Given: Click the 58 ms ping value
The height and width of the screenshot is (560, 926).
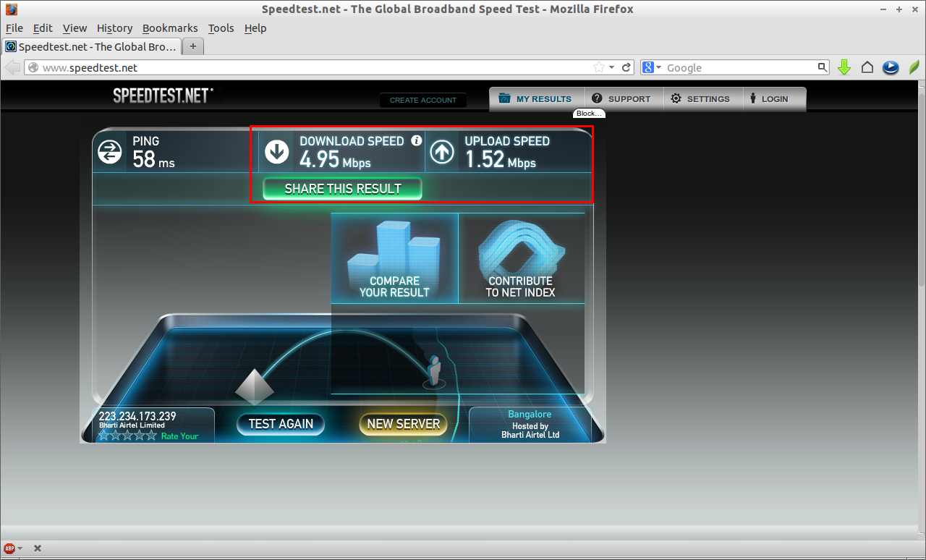Looking at the screenshot, I should click(x=153, y=159).
